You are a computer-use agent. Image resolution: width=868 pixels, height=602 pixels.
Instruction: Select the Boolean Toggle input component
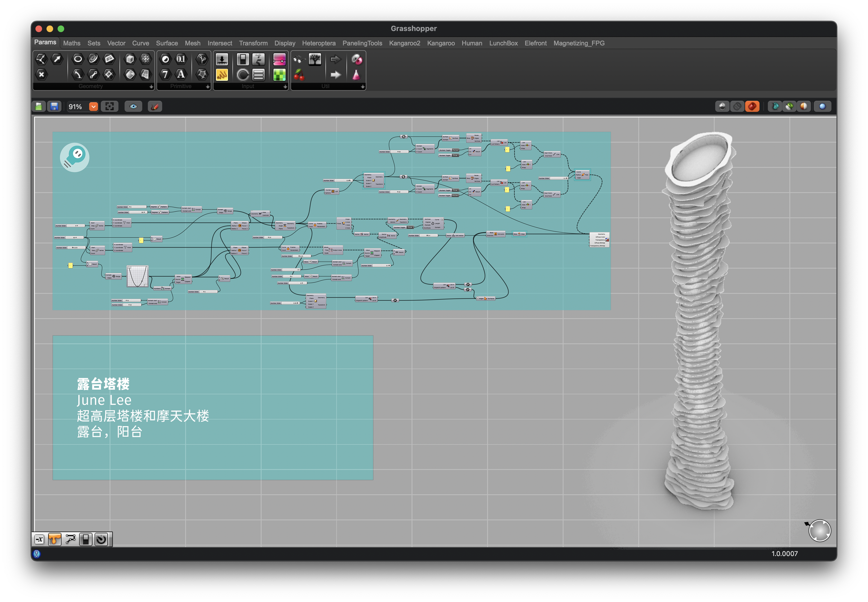(242, 59)
